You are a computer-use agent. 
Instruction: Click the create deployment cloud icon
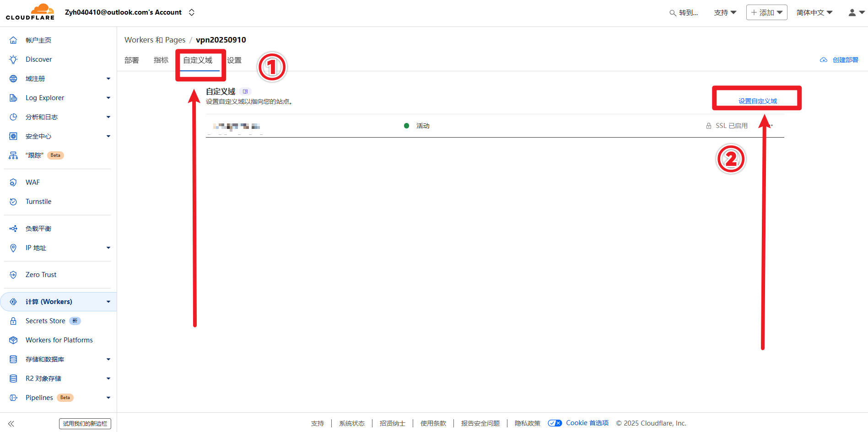pyautogui.click(x=824, y=60)
